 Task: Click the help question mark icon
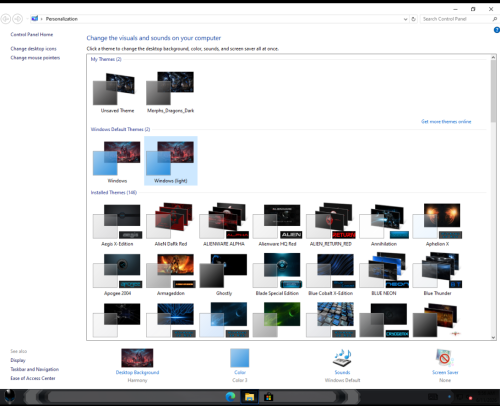(x=496, y=30)
